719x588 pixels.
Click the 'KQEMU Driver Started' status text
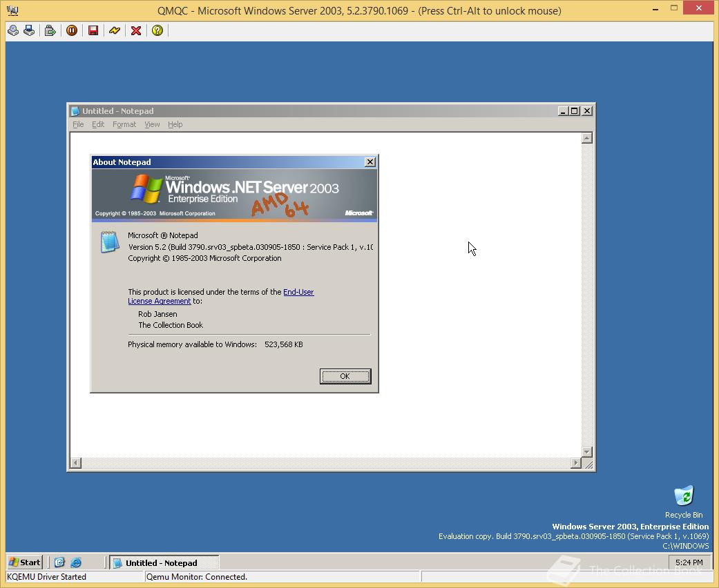46,577
